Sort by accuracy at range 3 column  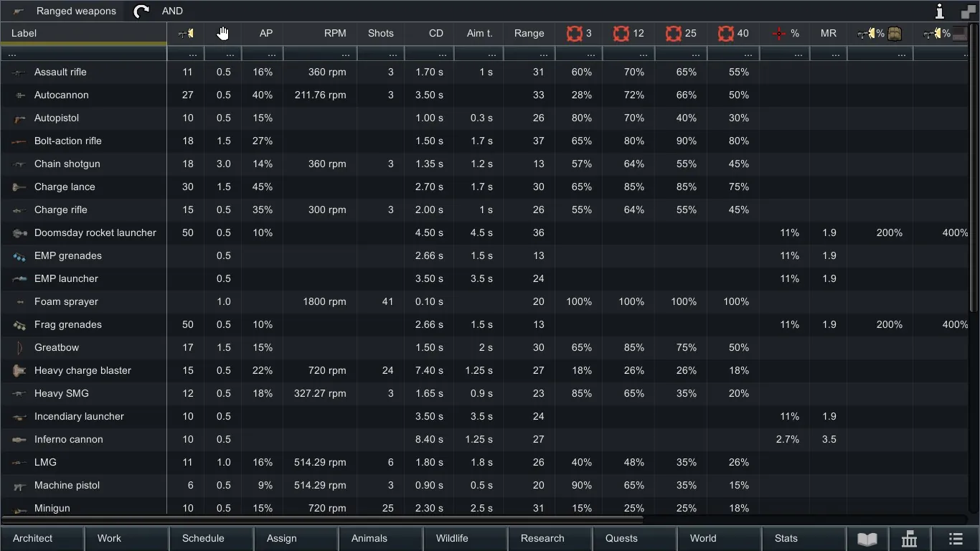580,33
